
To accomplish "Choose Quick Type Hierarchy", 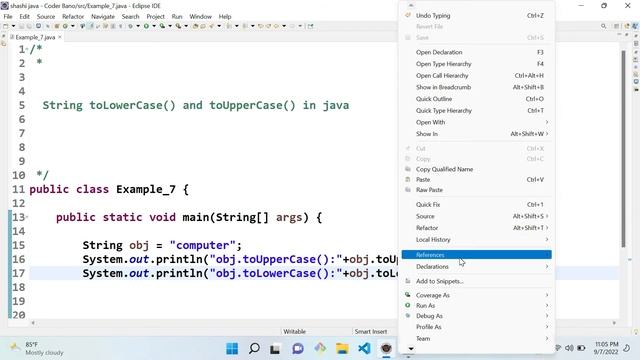I will (476, 111).
